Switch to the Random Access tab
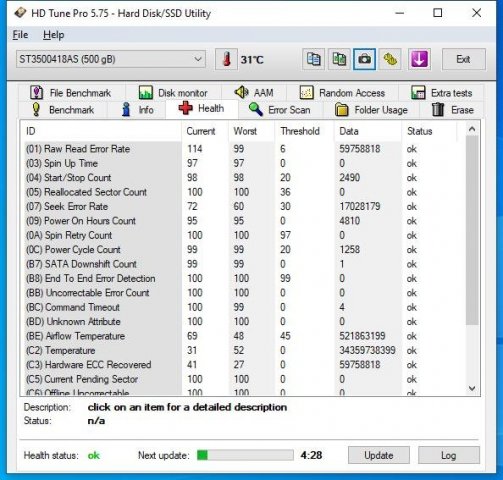Viewport: 503px width, 480px height. (342, 93)
